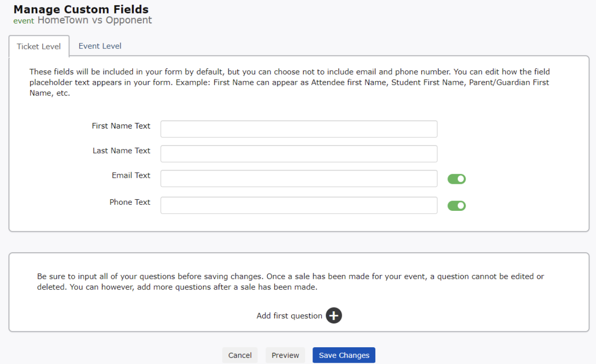Click the "Manage Custom Fields" heading
596x364 pixels.
[x=81, y=9]
